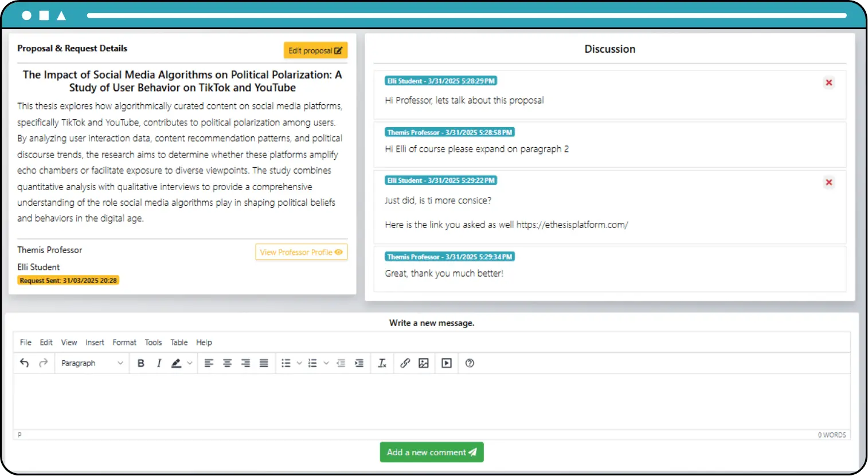Increase indent in the editor
This screenshot has height=476, width=868.
point(359,363)
